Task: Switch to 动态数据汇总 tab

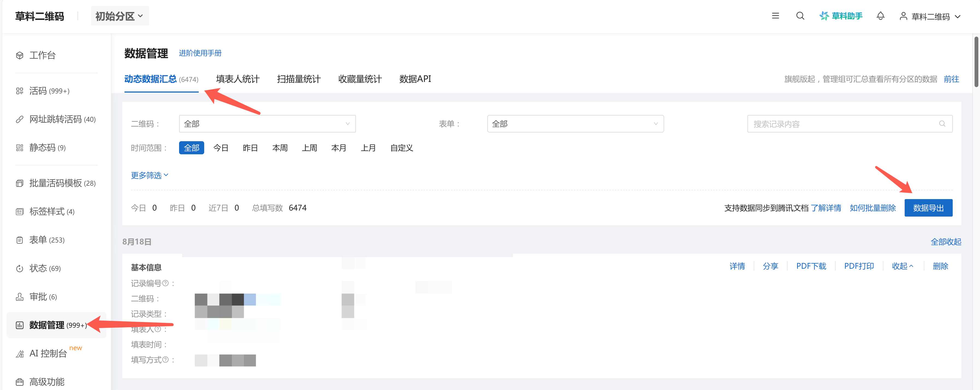Action: pos(161,79)
